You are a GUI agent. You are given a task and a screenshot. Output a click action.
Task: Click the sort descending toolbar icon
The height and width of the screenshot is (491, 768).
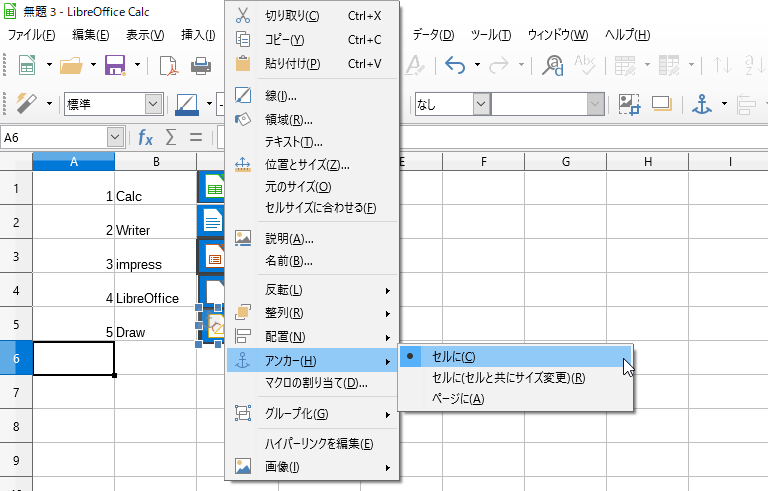(755, 65)
